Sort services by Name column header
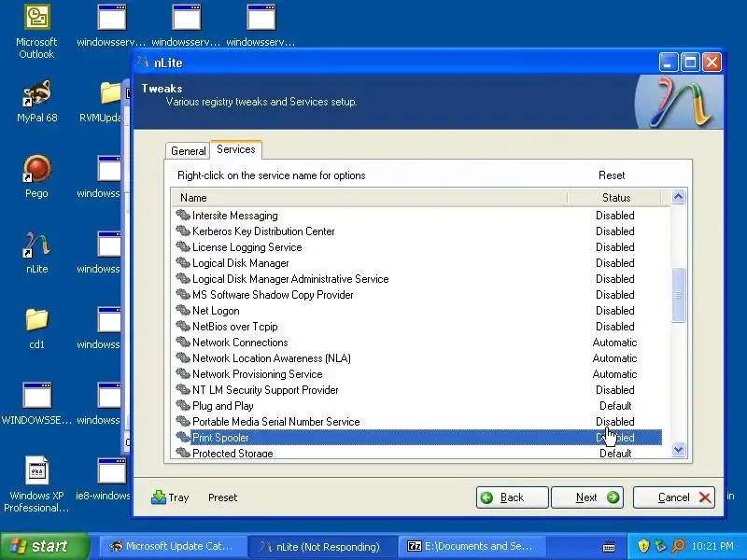Screen dimensions: 747x560 (x=369, y=197)
